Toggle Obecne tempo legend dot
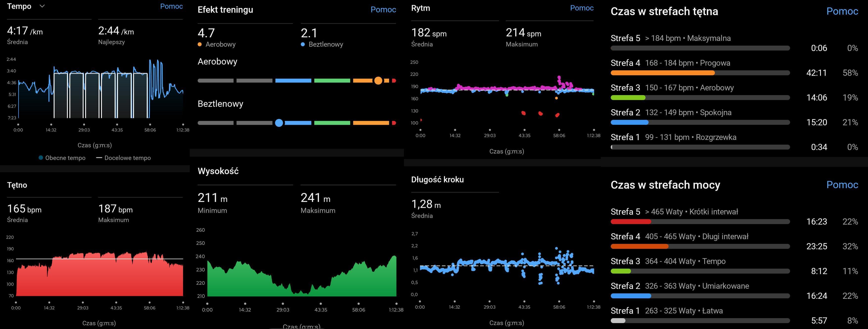This screenshot has height=329, width=868. coord(41,158)
